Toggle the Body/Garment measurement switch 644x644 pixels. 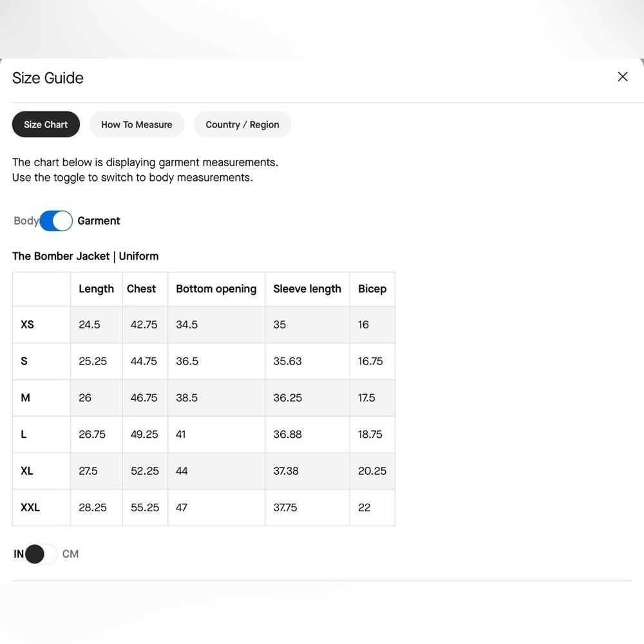(x=56, y=221)
